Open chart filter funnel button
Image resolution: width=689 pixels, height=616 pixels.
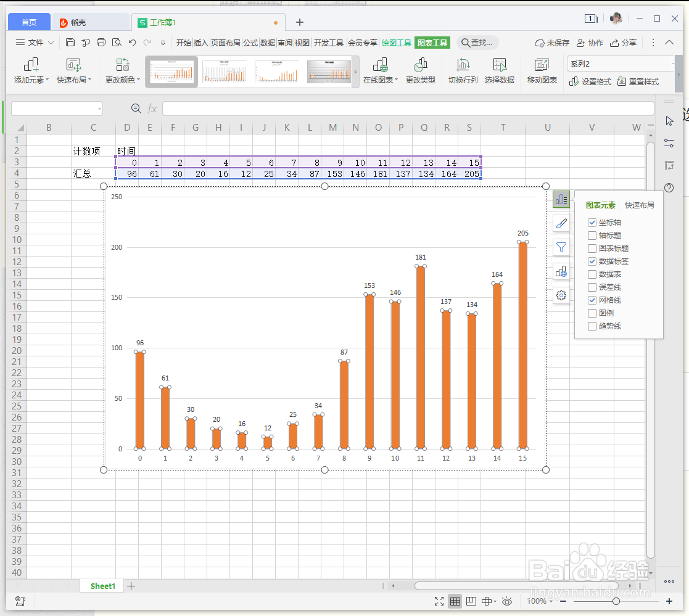[561, 247]
